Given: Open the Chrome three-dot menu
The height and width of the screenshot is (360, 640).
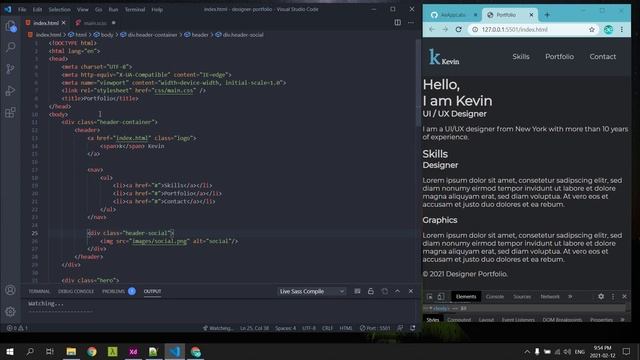Looking at the screenshot, I should 622,29.
